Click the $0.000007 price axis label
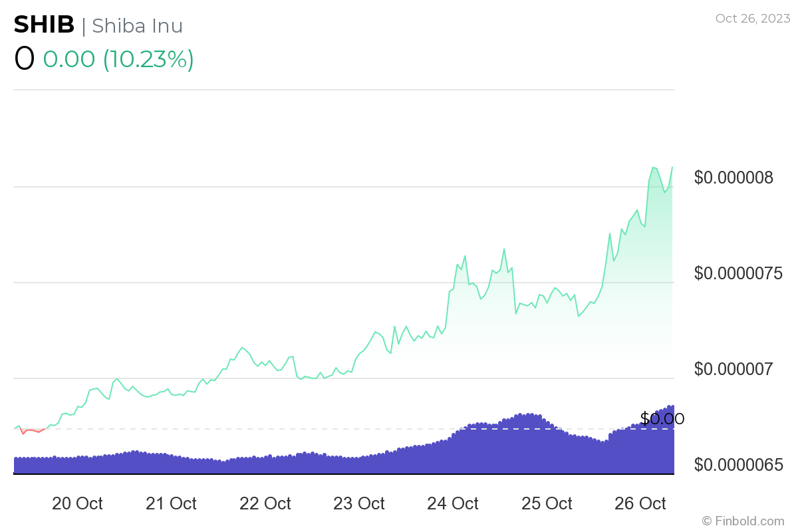The image size is (798, 532). [733, 369]
